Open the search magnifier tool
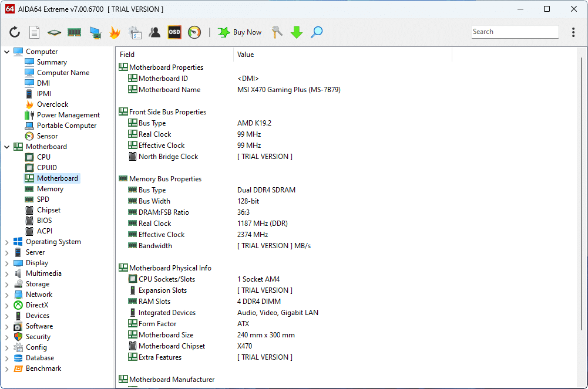The height and width of the screenshot is (389, 588). 317,32
